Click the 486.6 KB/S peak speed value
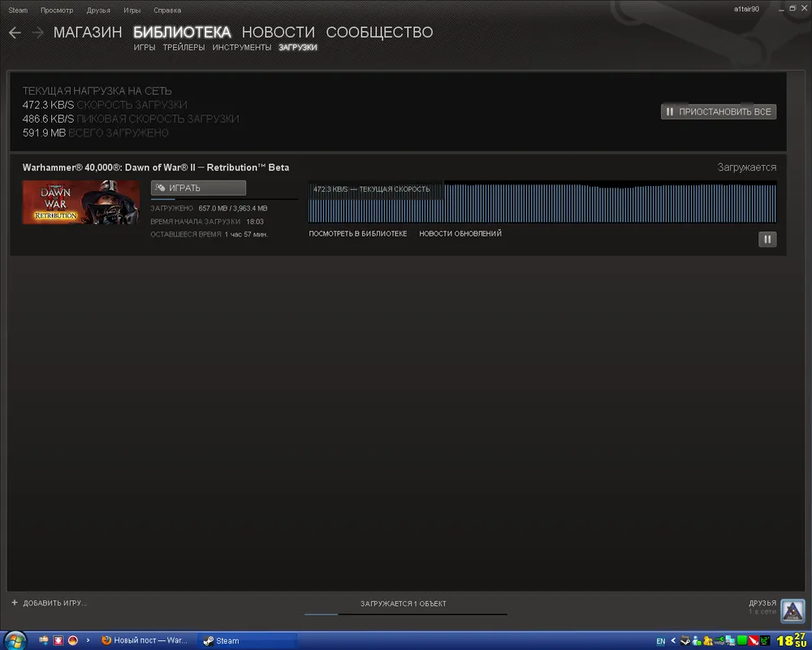 click(48, 119)
